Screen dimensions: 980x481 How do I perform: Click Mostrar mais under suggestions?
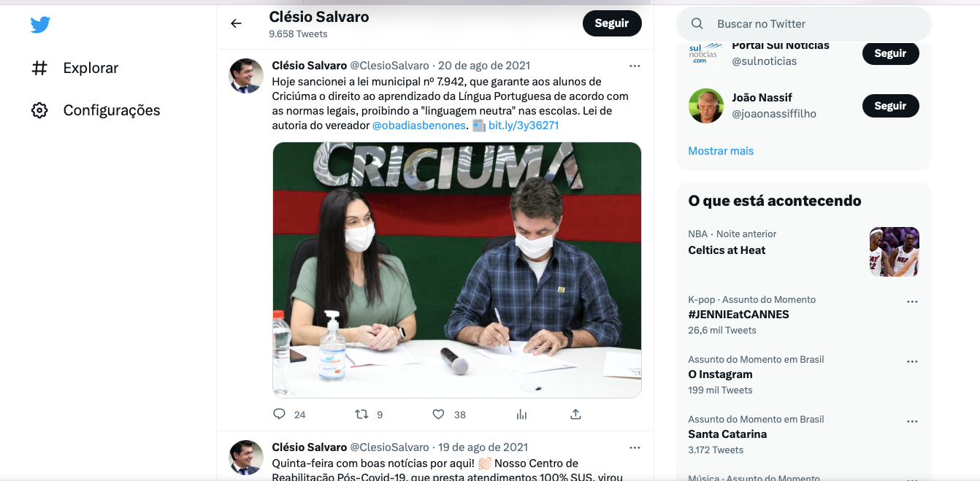721,151
